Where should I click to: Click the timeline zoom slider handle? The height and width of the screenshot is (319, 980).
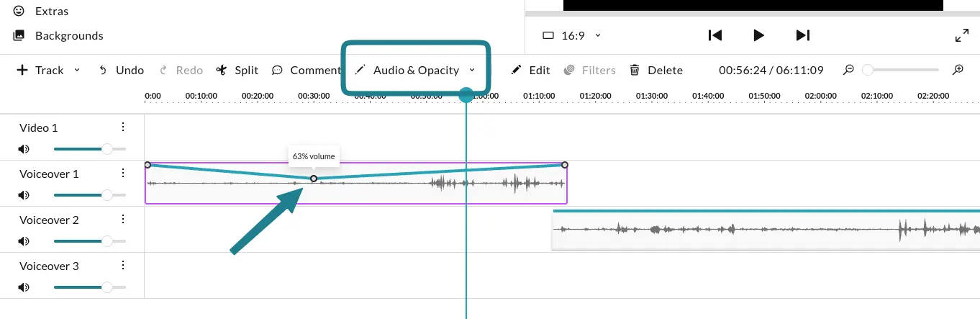868,70
